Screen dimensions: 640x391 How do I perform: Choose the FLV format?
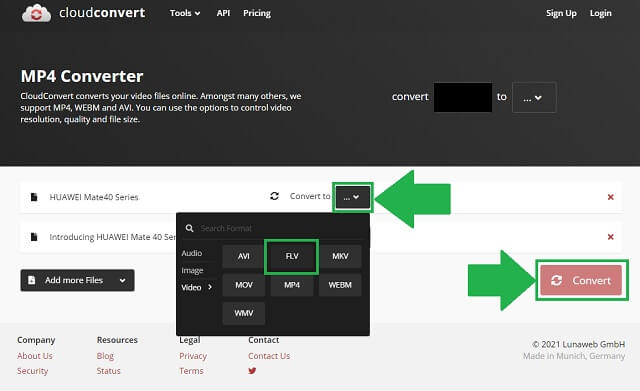[x=292, y=256]
